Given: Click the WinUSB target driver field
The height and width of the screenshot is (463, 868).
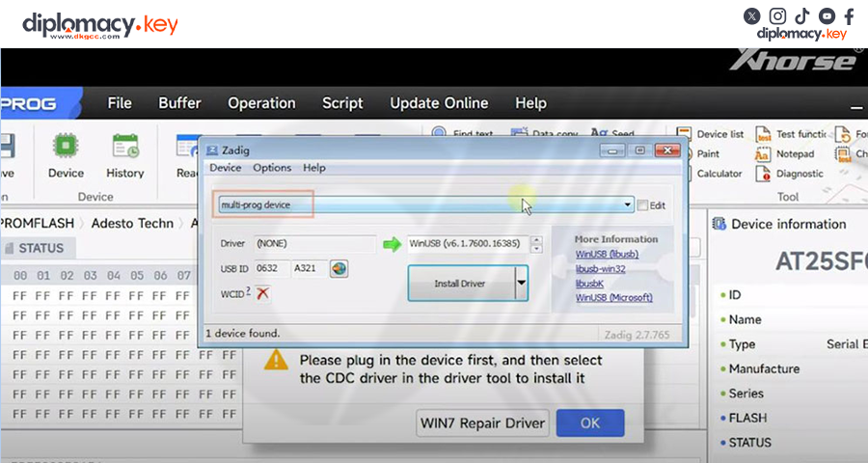Looking at the screenshot, I should (x=468, y=244).
